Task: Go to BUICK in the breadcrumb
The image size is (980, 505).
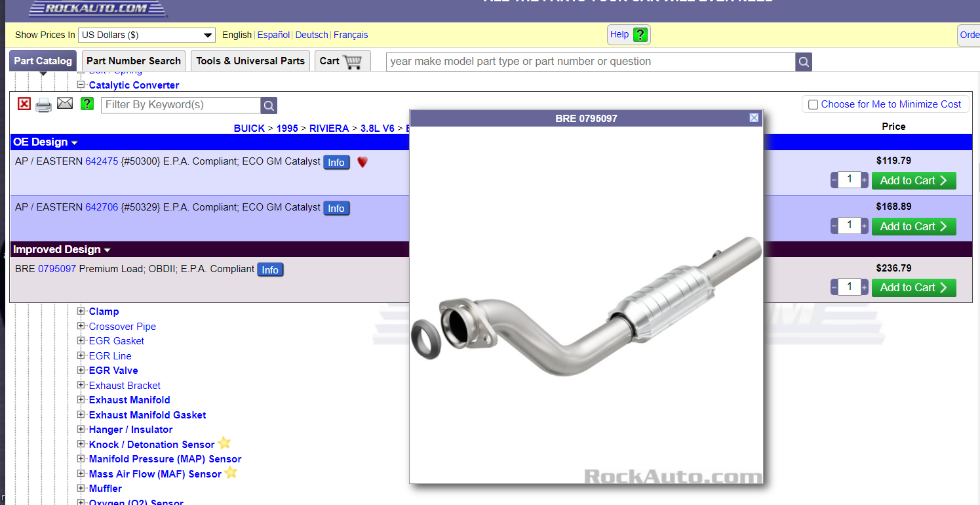Action: coord(249,129)
